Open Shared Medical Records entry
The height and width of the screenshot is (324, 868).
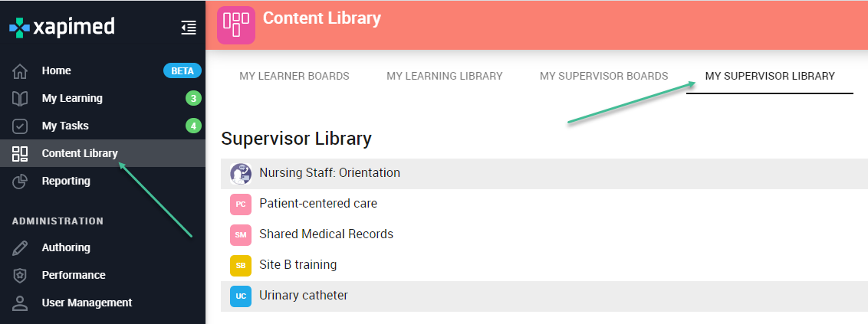point(544,235)
